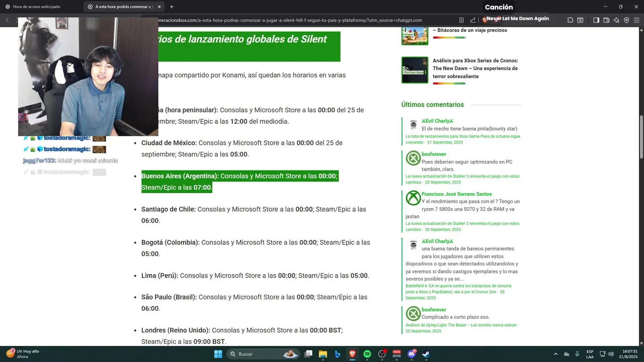Open Discord from the taskbar
The width and height of the screenshot is (644, 362).
412,354
